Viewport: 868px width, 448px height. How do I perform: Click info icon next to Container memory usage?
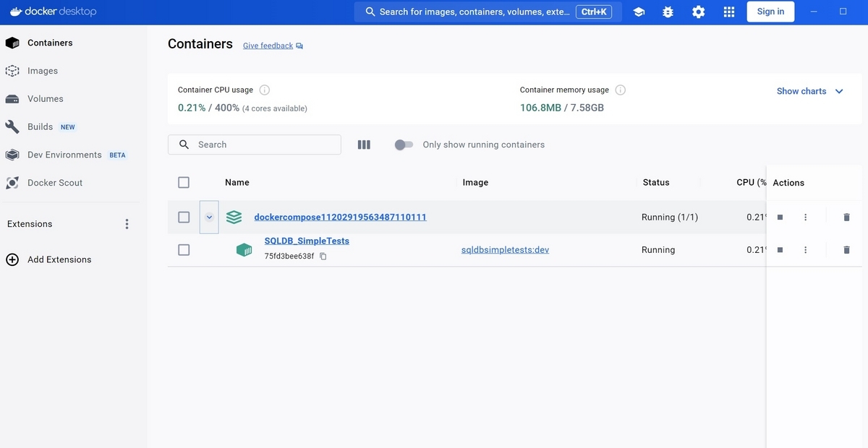pyautogui.click(x=620, y=90)
